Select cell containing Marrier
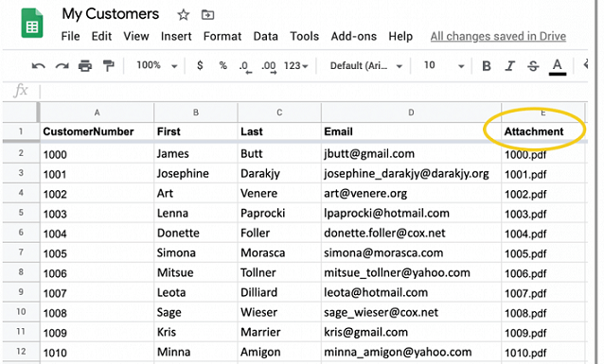This screenshot has width=604, height=364. pyautogui.click(x=279, y=332)
